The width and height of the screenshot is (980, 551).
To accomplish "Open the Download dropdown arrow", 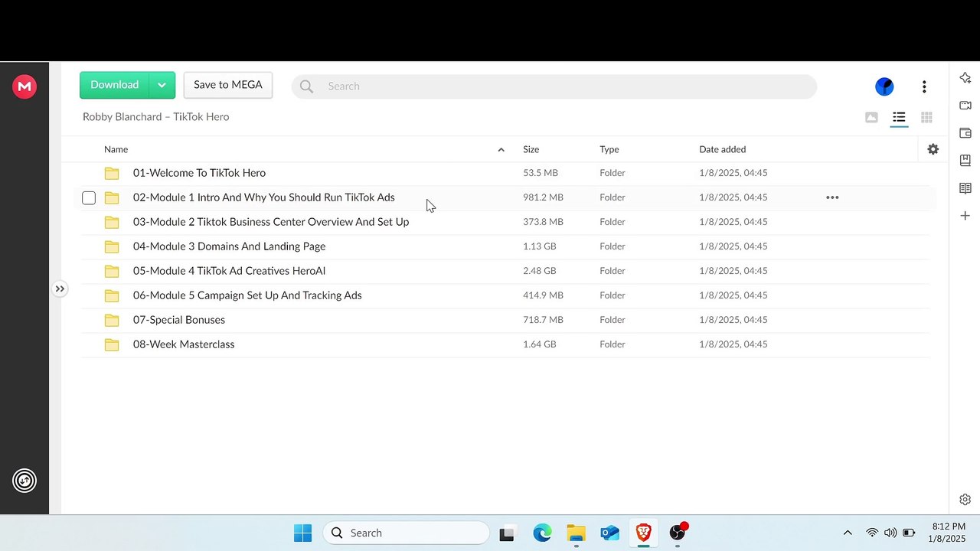I will [162, 85].
